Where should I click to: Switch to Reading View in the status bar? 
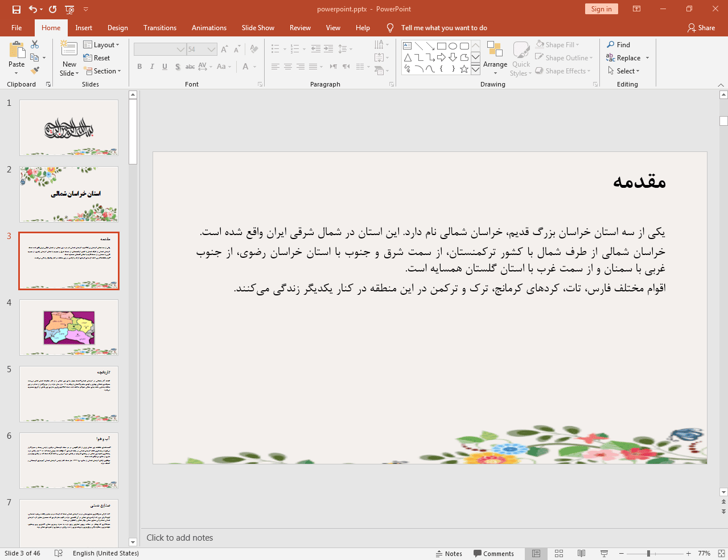coord(581,553)
